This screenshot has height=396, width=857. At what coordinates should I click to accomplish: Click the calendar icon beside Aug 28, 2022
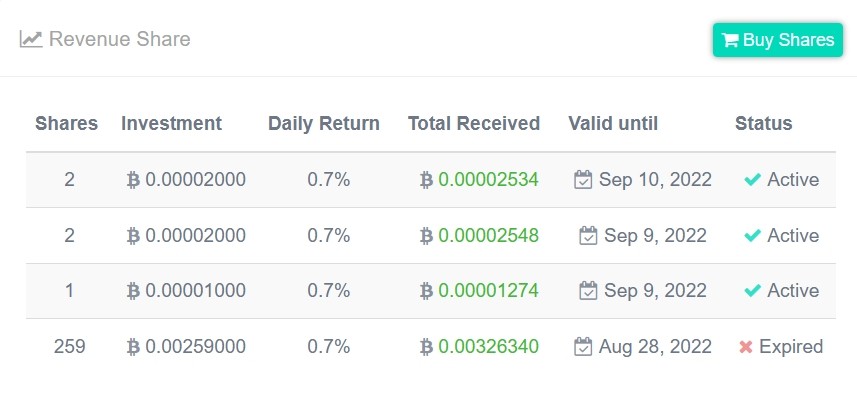click(x=583, y=347)
